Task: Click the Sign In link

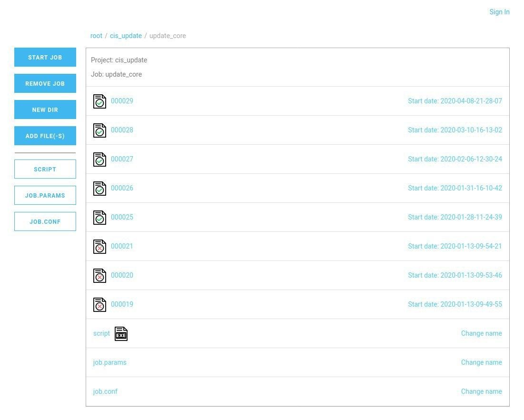Action: point(499,12)
